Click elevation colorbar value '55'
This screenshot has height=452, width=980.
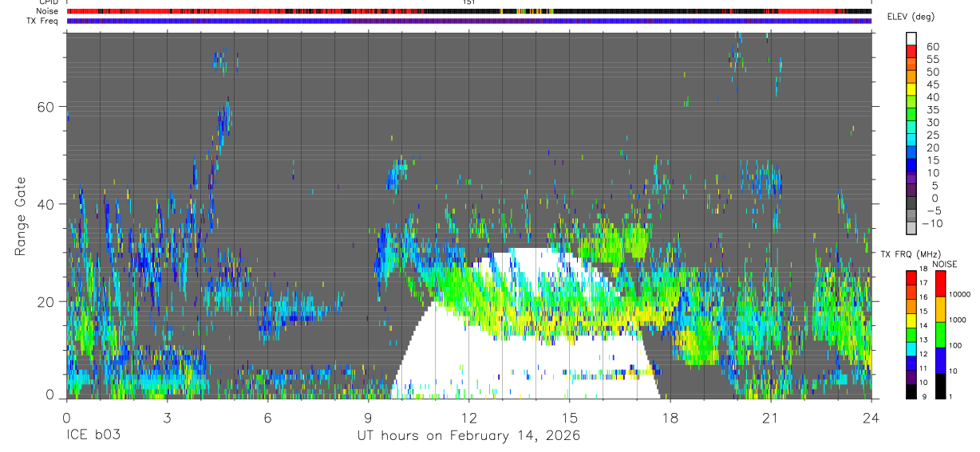pyautogui.click(x=931, y=60)
